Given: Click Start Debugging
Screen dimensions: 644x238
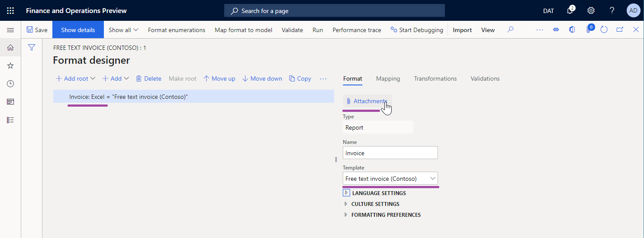Looking at the screenshot, I should pos(417,30).
